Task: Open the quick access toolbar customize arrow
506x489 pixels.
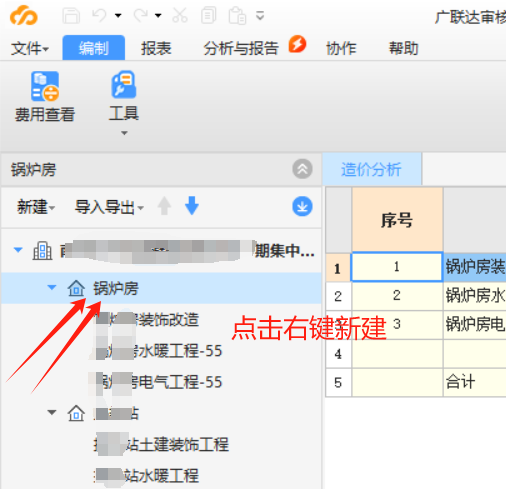Action: pyautogui.click(x=260, y=15)
